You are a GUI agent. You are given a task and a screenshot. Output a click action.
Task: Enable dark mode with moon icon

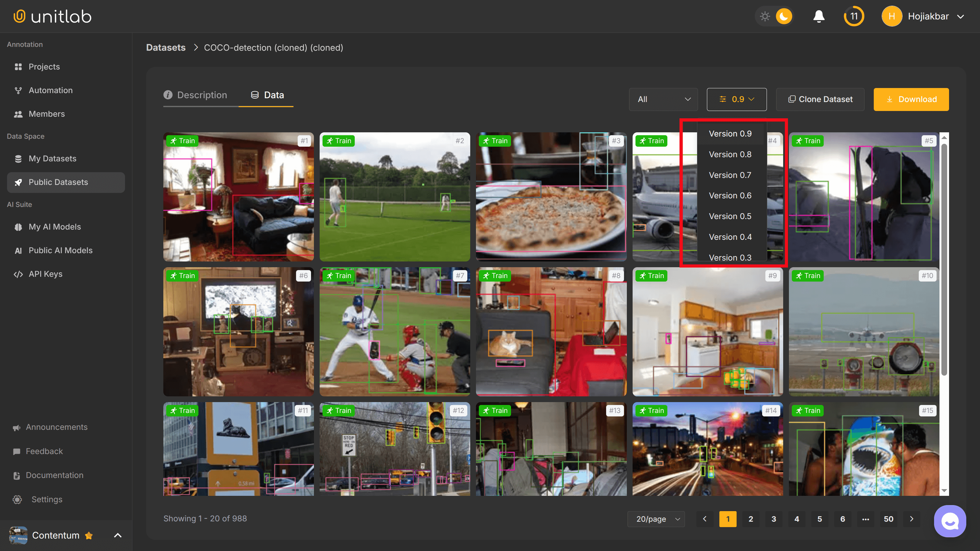[x=784, y=16]
